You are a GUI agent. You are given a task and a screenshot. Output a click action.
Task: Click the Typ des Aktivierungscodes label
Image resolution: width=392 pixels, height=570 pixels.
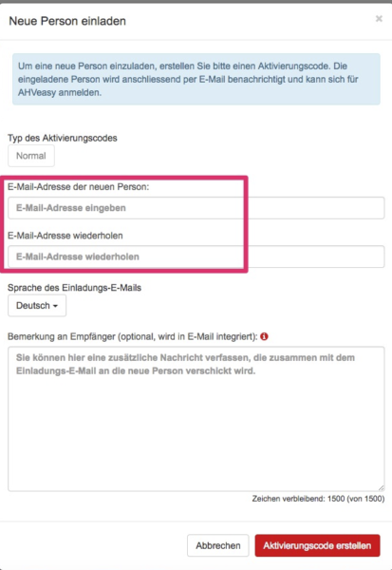[x=63, y=138]
